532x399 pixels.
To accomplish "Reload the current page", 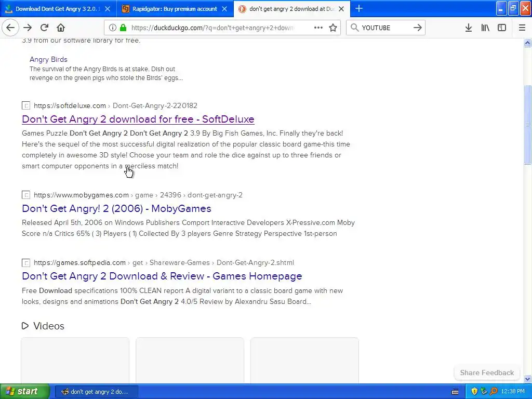I will coord(44,28).
